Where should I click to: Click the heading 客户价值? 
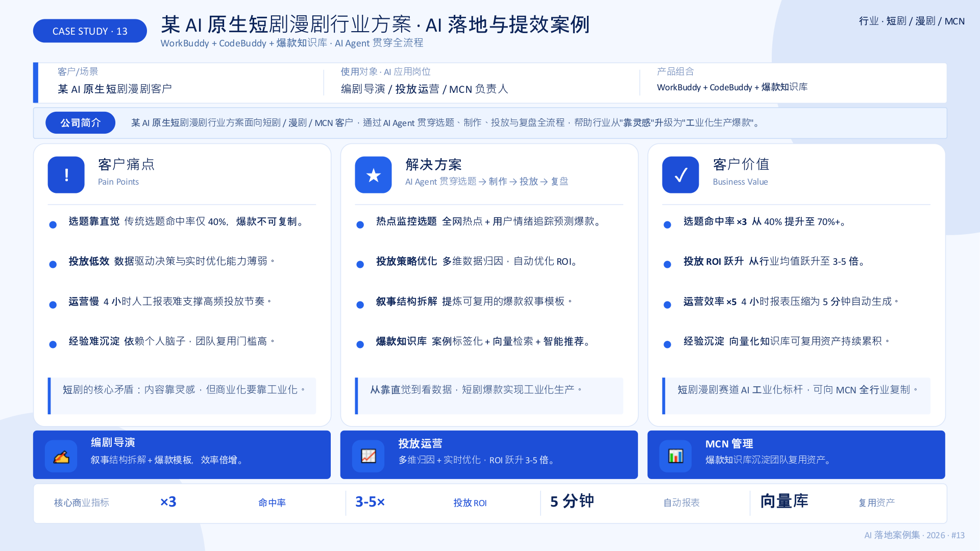(x=741, y=164)
